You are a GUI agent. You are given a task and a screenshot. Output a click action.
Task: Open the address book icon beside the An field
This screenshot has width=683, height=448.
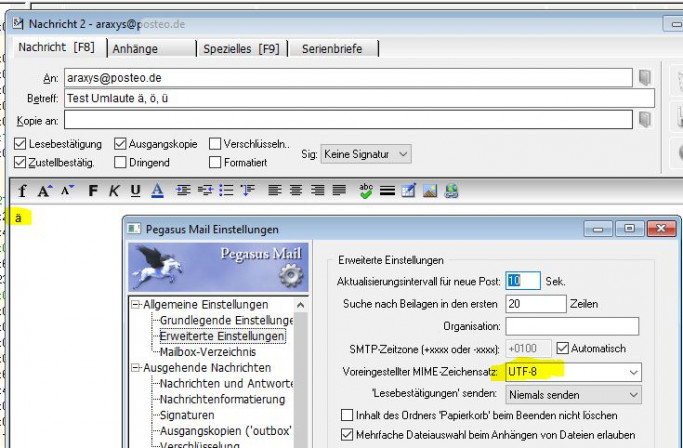point(645,77)
